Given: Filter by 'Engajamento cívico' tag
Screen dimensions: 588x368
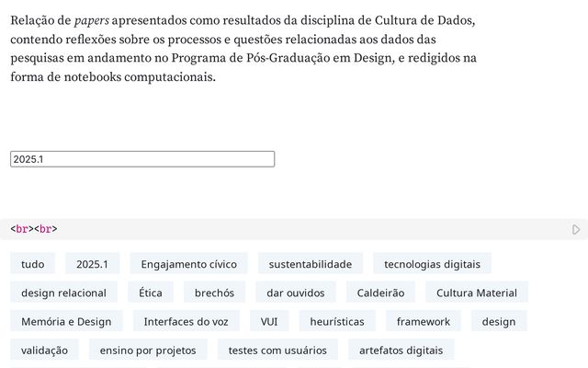Looking at the screenshot, I should point(188,264).
